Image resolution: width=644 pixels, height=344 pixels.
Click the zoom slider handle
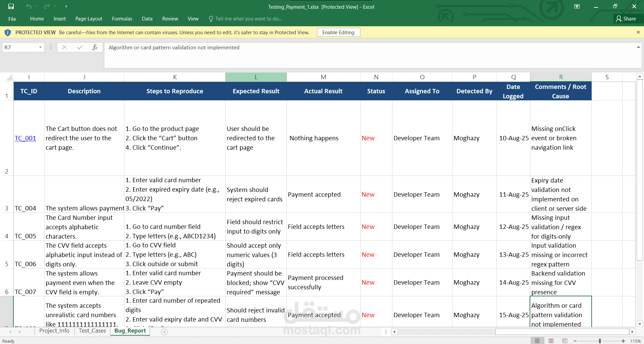(x=600, y=341)
